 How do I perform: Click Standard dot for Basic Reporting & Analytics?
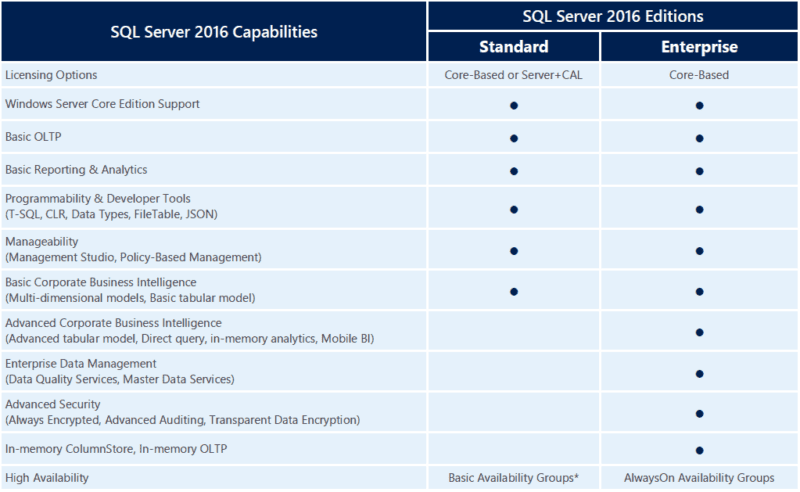(514, 171)
